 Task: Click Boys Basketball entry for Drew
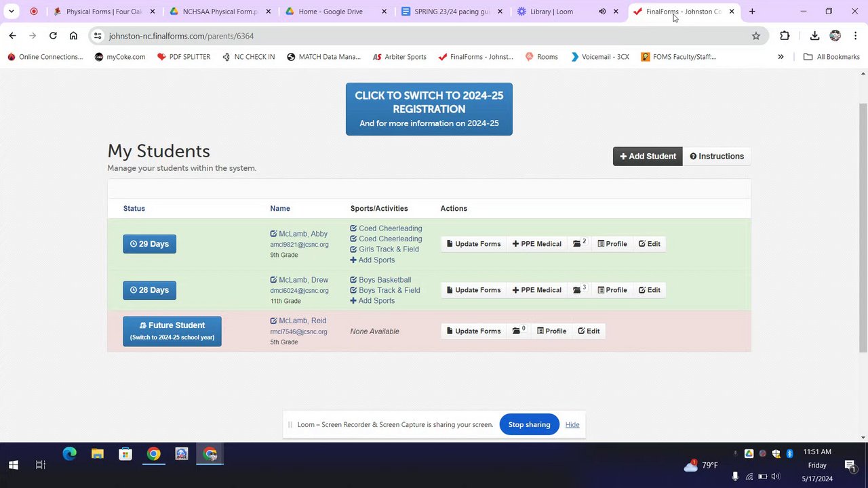click(x=380, y=280)
